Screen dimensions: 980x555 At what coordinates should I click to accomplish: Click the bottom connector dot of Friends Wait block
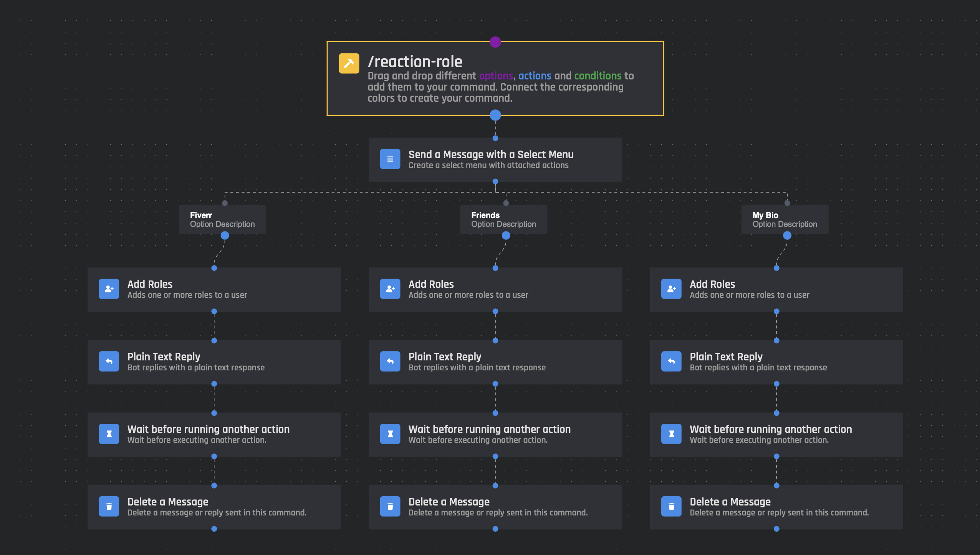495,456
